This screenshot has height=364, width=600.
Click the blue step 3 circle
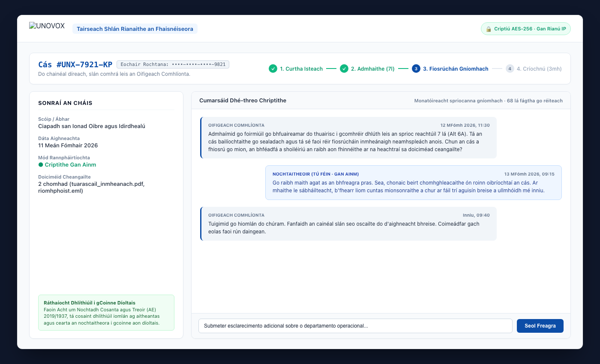[x=416, y=69]
